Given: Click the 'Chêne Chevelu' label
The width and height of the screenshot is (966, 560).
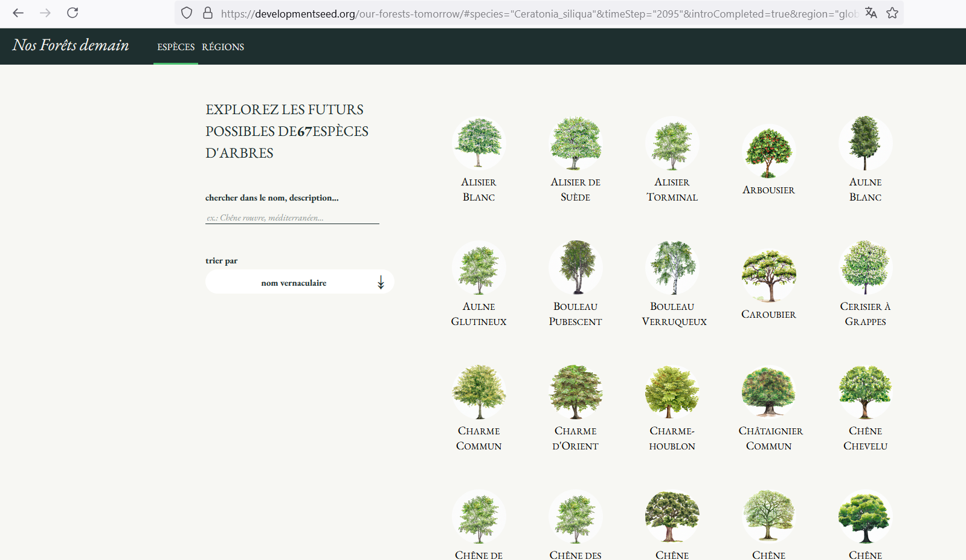Looking at the screenshot, I should 866,439.
